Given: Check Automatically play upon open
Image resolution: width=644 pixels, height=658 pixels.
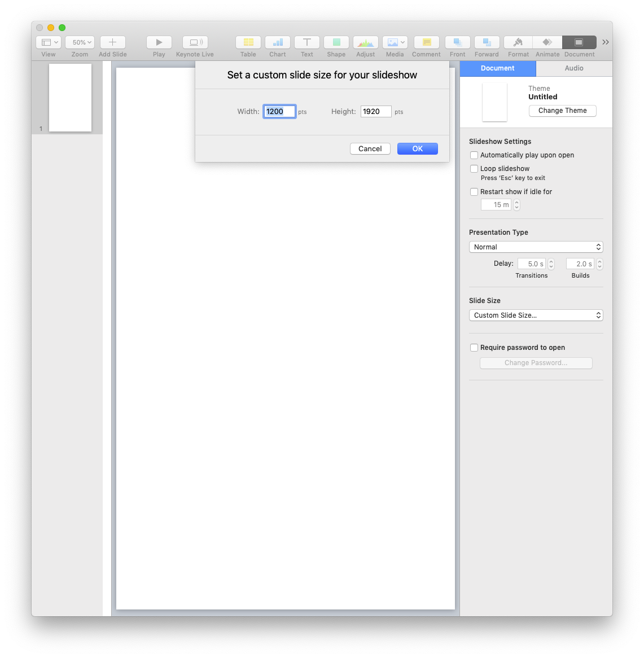Looking at the screenshot, I should (474, 155).
